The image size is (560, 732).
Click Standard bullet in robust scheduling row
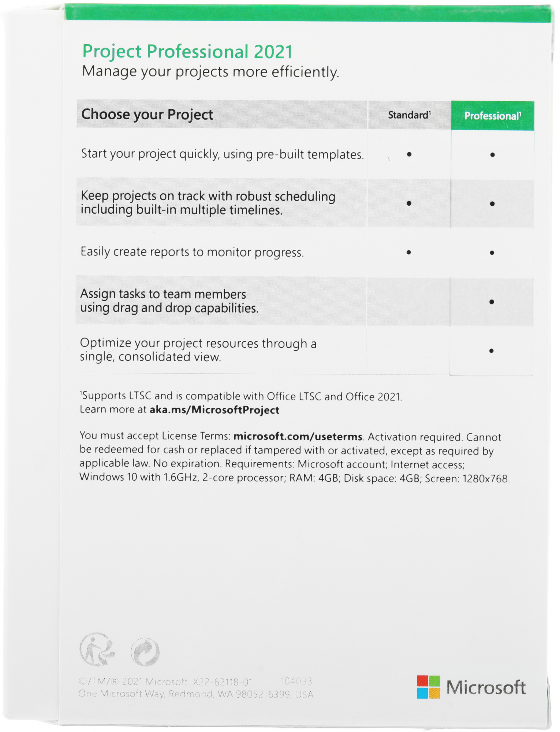pos(409,203)
